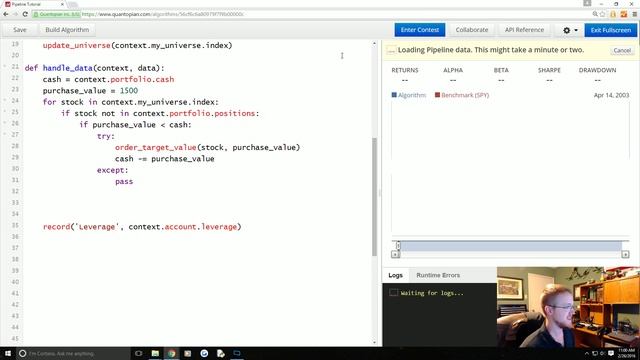The width and height of the screenshot is (640, 360).
Task: Click the taskbar clock
Action: (627, 353)
